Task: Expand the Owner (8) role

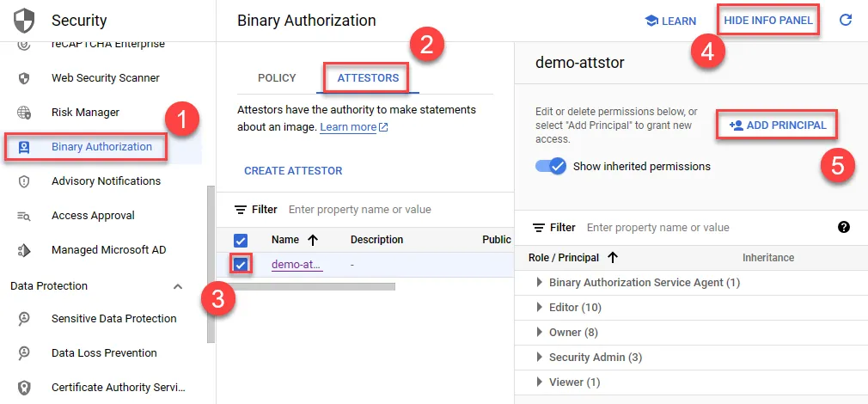Action: (540, 332)
